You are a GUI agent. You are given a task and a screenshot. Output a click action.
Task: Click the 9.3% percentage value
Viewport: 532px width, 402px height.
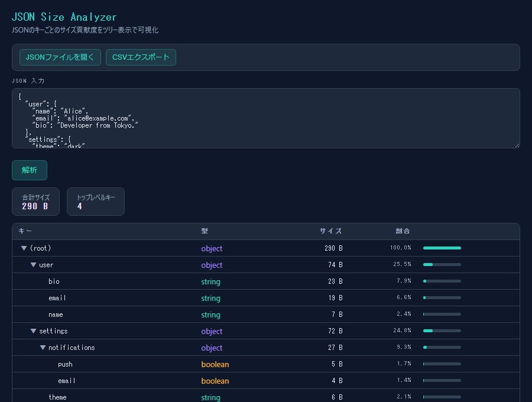pos(404,347)
